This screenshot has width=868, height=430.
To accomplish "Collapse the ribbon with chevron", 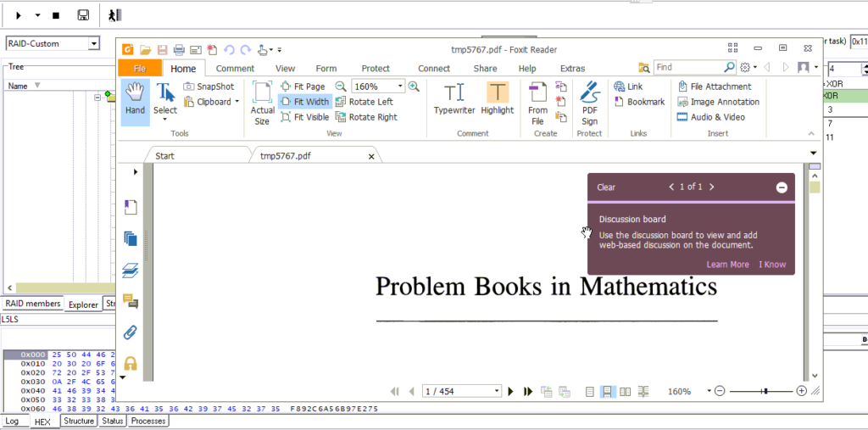I will (811, 133).
